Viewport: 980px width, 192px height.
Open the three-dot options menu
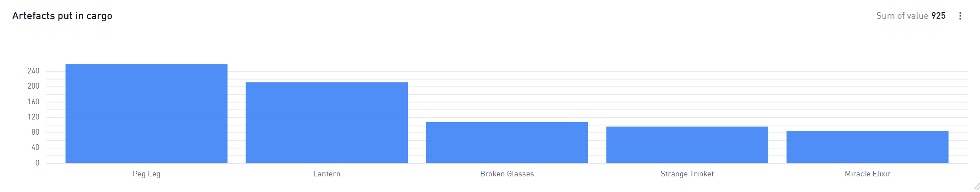pyautogui.click(x=960, y=16)
